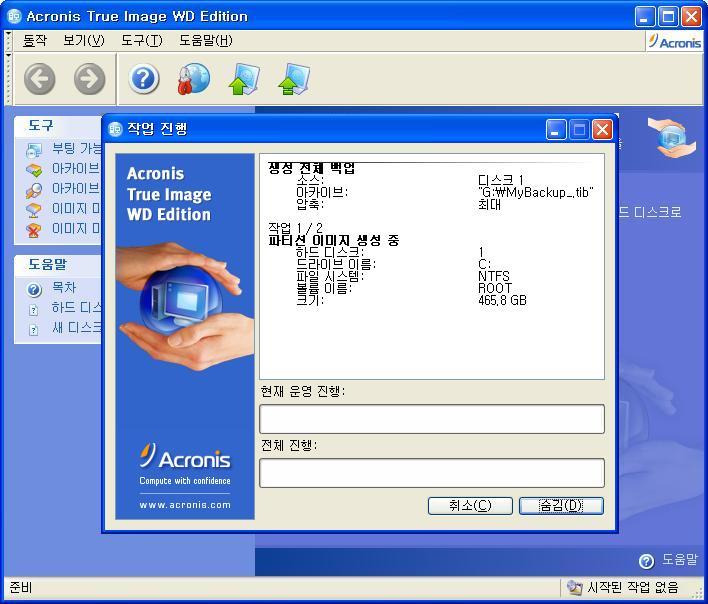
Task: Open the 보기(V) menu
Action: tap(84, 41)
